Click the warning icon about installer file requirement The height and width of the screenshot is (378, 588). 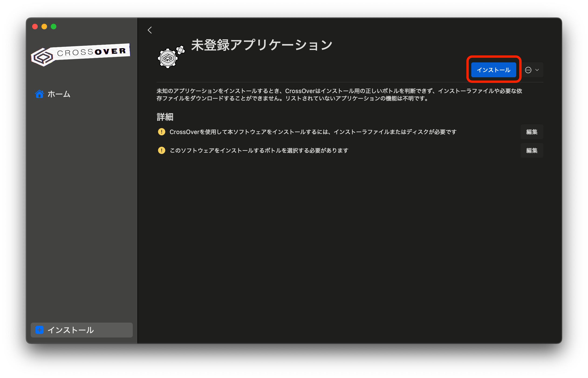161,132
